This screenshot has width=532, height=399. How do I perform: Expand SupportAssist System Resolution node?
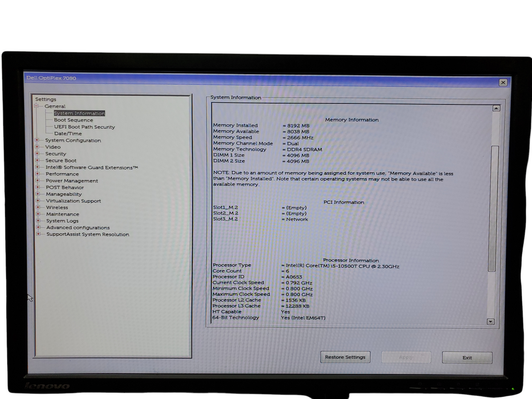click(38, 234)
